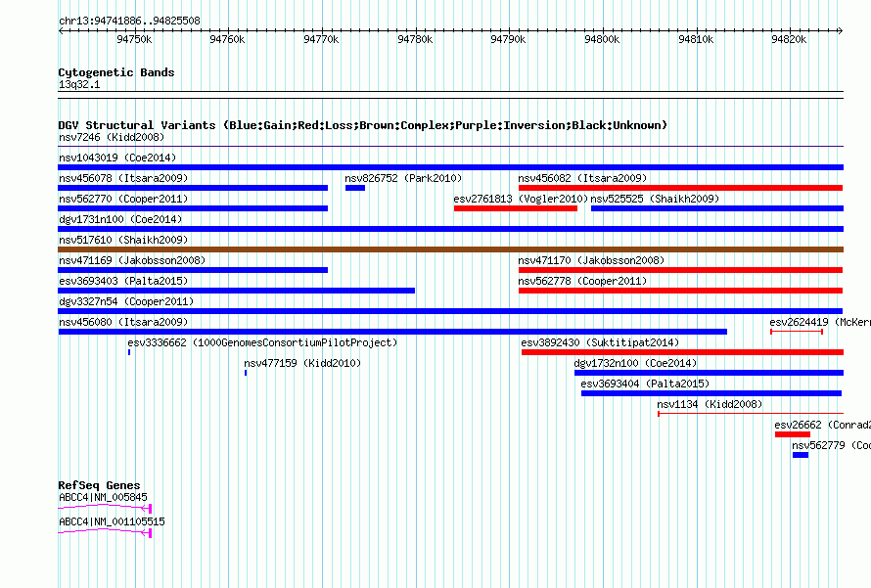
Task: Click the nsv562779 small blue bar
Action: click(x=801, y=455)
